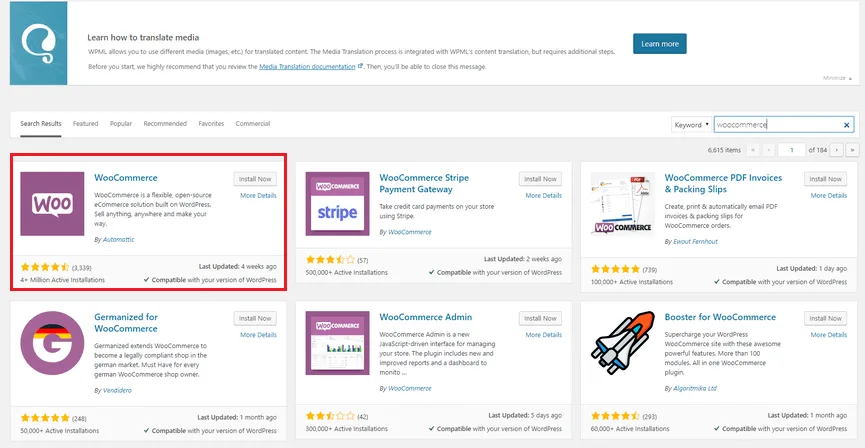Click the '6,615 items' count text
Viewport: 865px width, 448px height.
(724, 150)
